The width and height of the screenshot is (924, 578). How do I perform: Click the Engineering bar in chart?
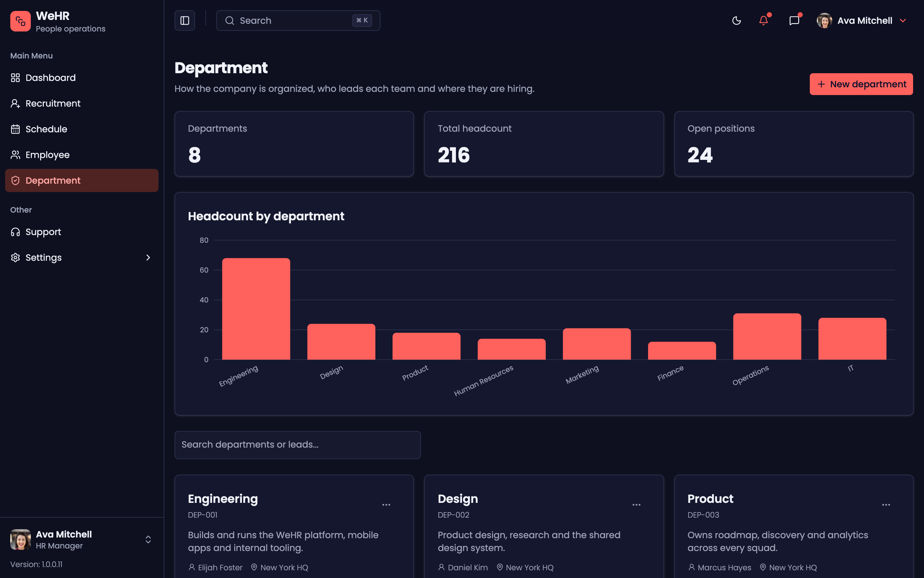[x=256, y=309]
